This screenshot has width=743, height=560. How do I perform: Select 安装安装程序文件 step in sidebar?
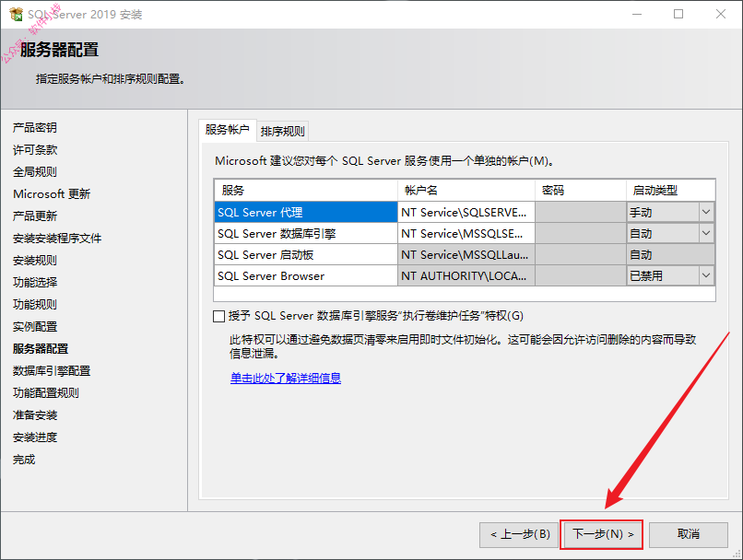click(x=57, y=239)
